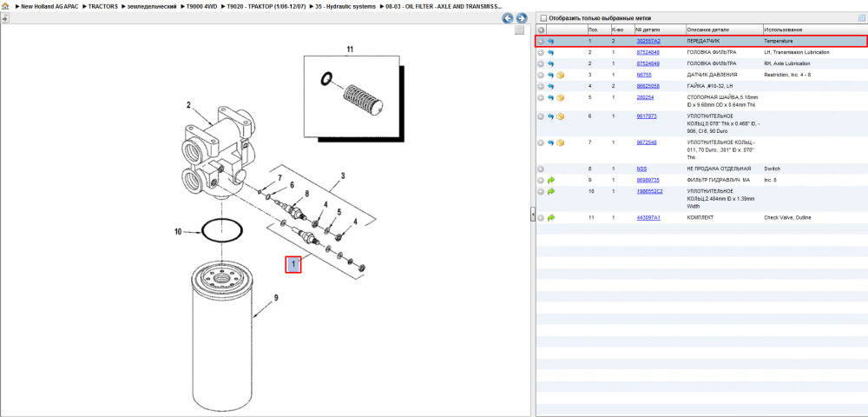Open part number 443897A1 link
The image size is (868, 417).
click(648, 218)
